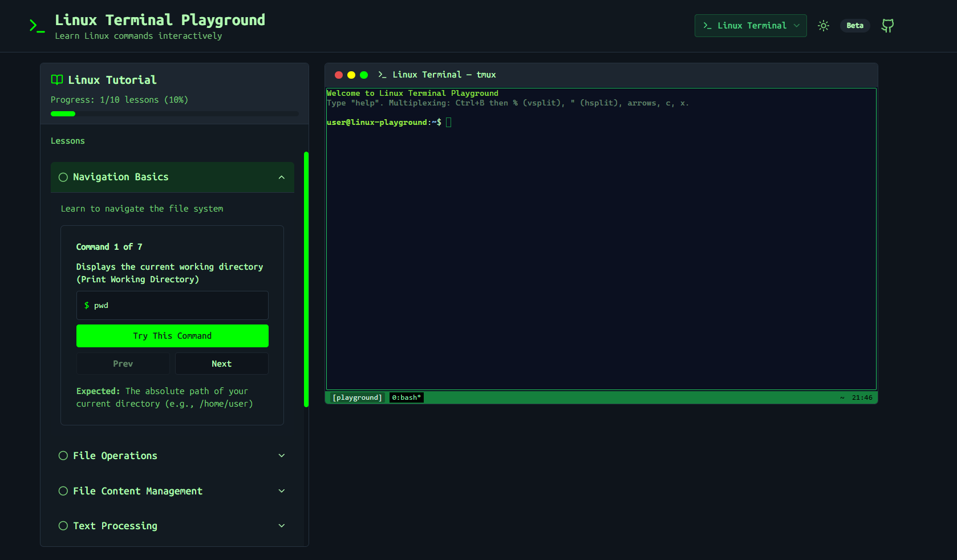
Task: Click the [playground] tmux session label
Action: click(x=358, y=397)
